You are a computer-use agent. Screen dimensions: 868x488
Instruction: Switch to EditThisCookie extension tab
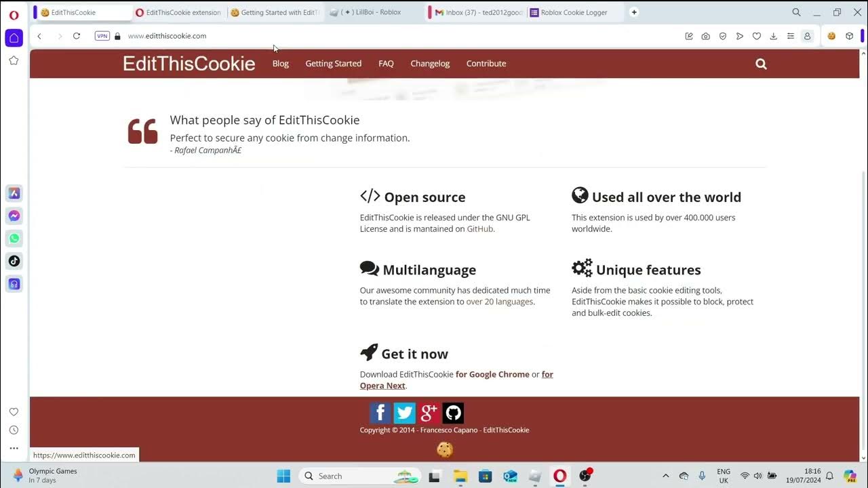click(178, 12)
